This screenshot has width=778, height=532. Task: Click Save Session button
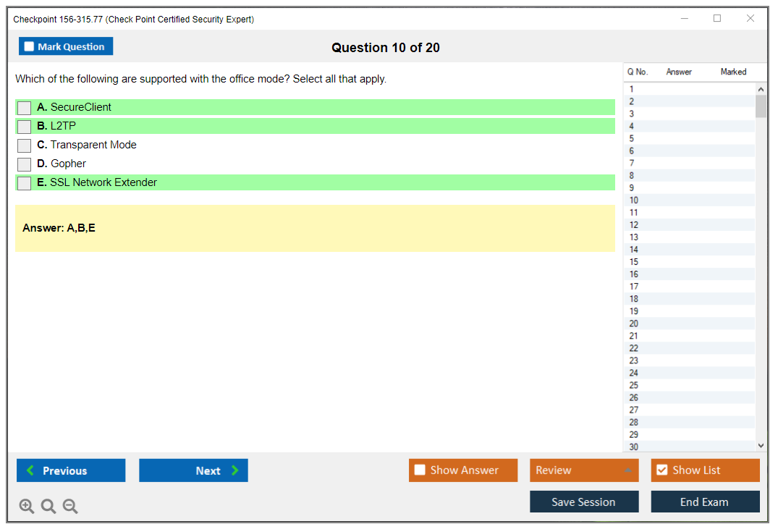pyautogui.click(x=583, y=502)
